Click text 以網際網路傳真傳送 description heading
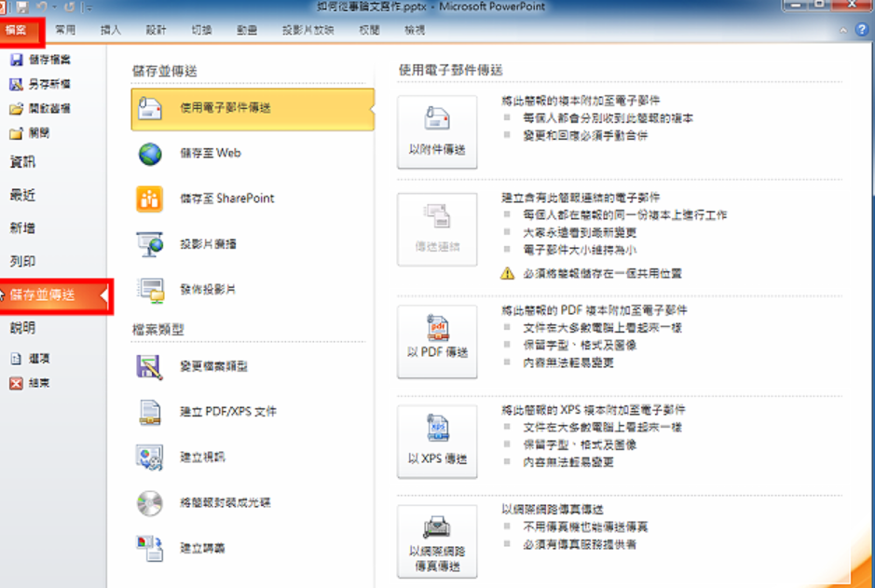875x588 pixels. click(553, 510)
